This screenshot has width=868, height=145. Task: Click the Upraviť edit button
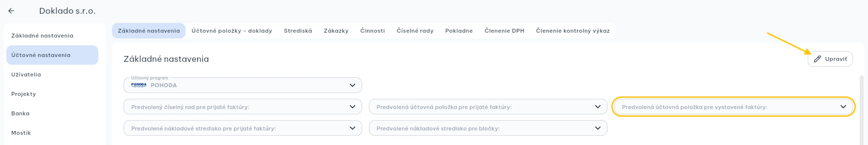[x=830, y=59]
